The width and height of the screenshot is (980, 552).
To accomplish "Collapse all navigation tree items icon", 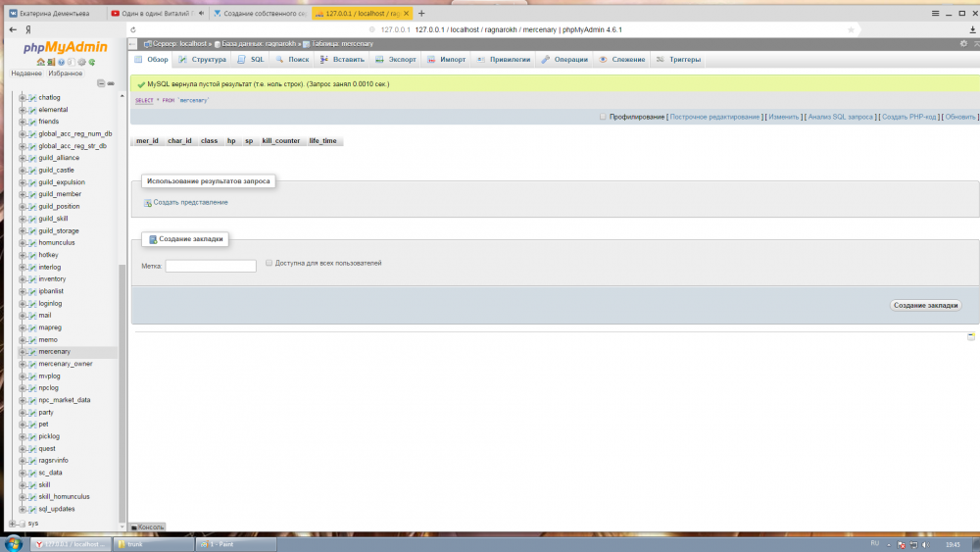I will coord(100,84).
